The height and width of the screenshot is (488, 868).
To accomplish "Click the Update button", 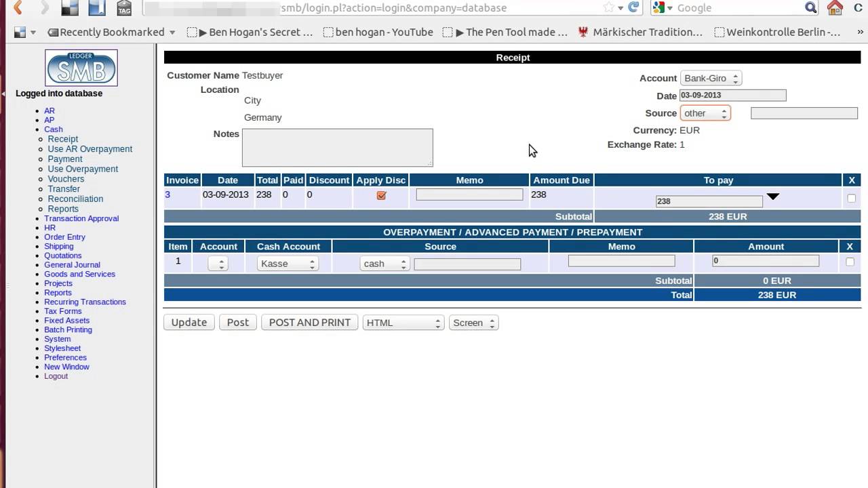I will [189, 323].
